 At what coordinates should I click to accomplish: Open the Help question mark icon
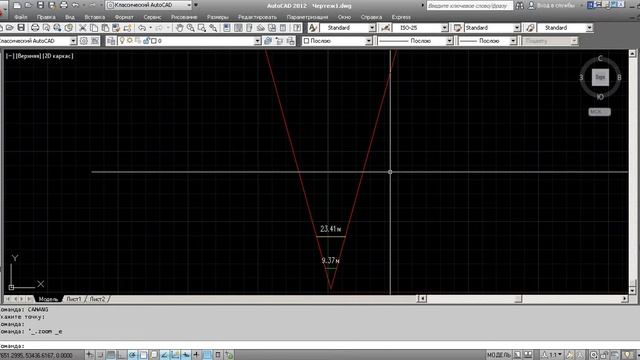(x=297, y=28)
